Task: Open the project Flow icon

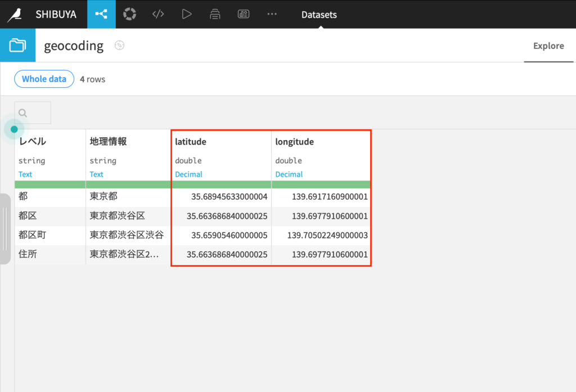Action: (x=101, y=14)
